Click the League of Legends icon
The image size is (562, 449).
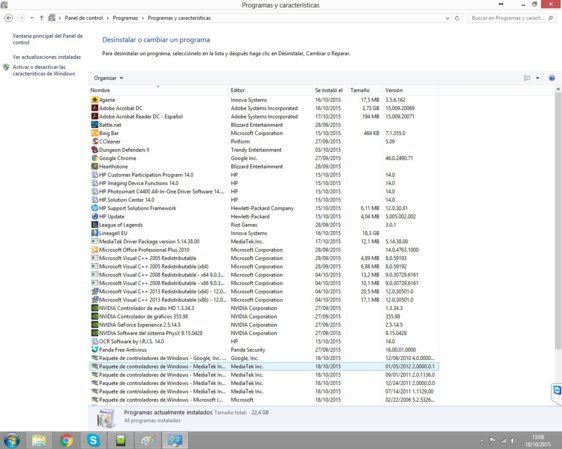[95, 225]
